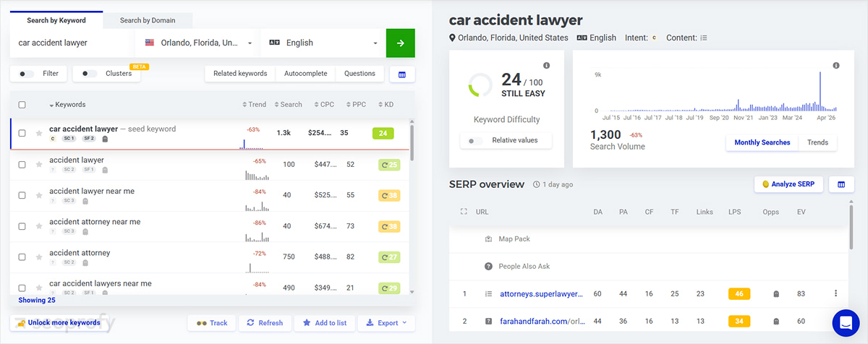868x344 pixels.
Task: Click Opps icon in attorneys.superlawyer row
Action: [x=776, y=294]
